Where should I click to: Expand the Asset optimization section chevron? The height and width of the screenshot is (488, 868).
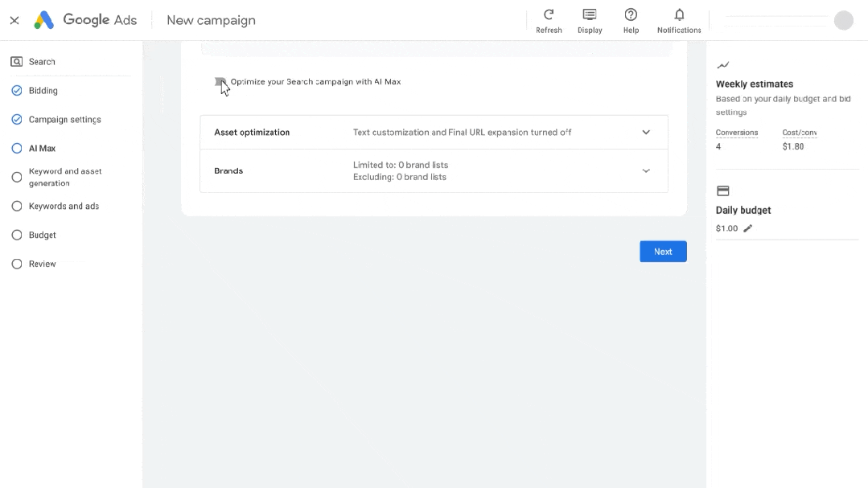[x=645, y=133]
